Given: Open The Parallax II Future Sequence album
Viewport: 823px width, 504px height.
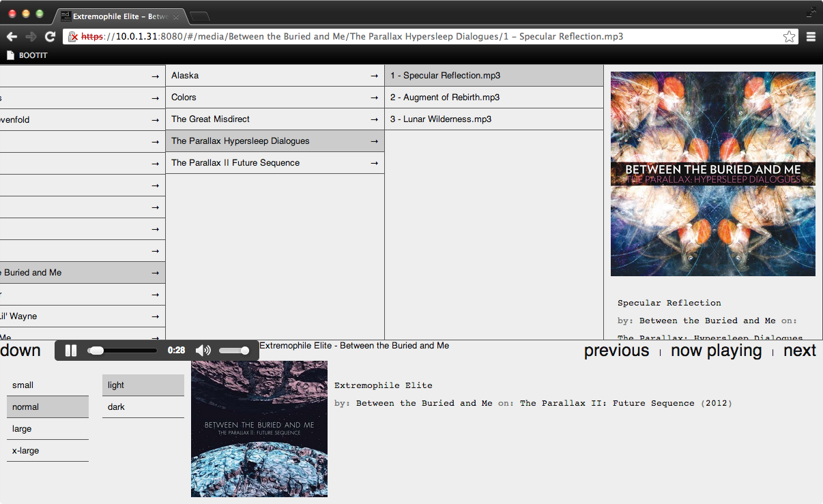Looking at the screenshot, I should (x=275, y=163).
